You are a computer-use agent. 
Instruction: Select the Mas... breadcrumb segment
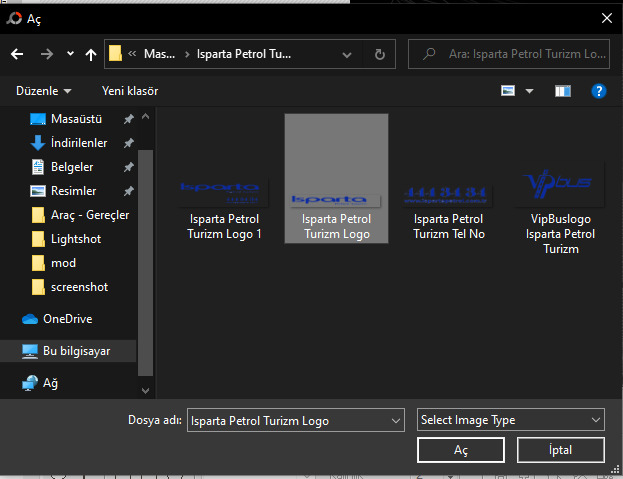pyautogui.click(x=159, y=54)
